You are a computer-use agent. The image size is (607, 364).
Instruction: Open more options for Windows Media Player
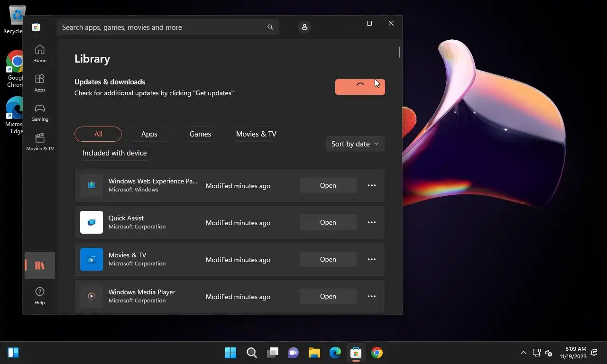(372, 296)
